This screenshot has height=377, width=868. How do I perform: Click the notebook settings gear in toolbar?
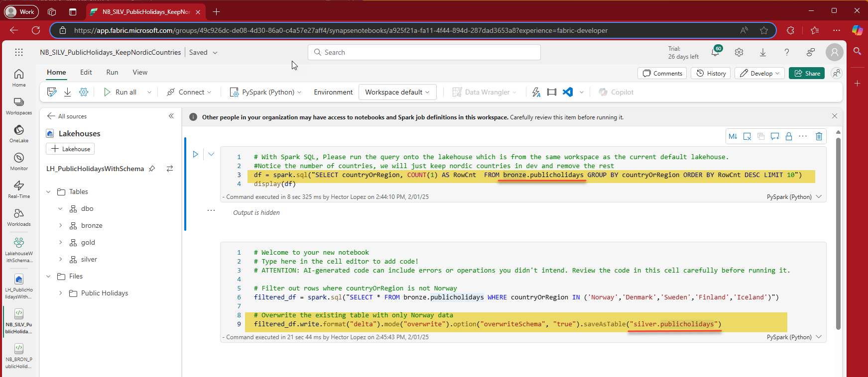click(x=84, y=92)
